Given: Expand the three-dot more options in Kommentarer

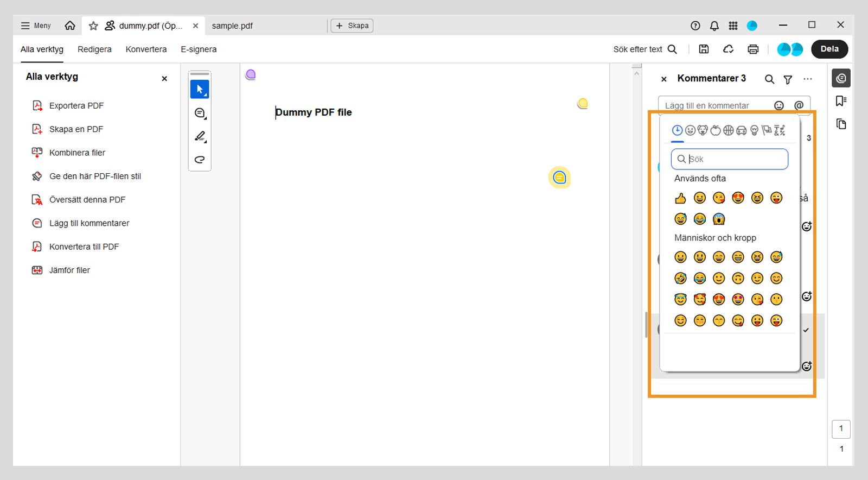Looking at the screenshot, I should [808, 79].
